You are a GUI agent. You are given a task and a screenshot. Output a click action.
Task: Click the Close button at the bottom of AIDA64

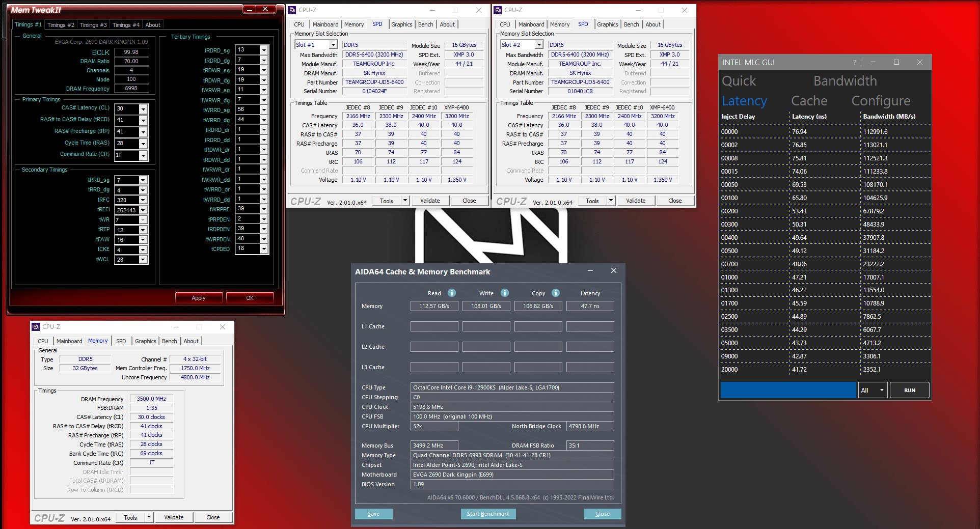coord(602,514)
